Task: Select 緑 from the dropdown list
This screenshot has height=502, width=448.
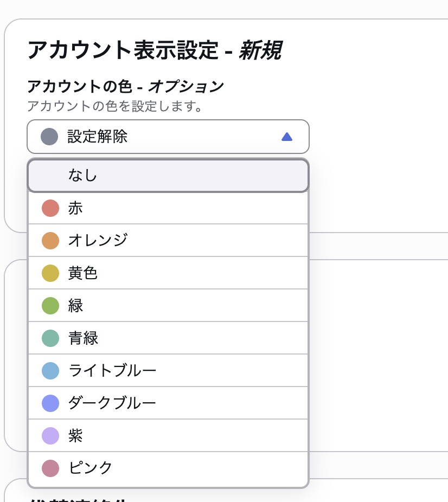Action: 168,306
